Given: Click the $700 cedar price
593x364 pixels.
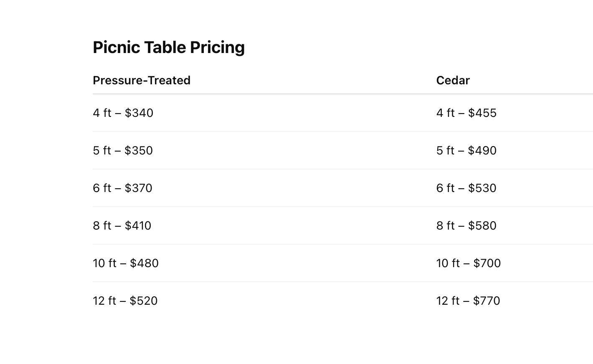Looking at the screenshot, I should pyautogui.click(x=487, y=263).
